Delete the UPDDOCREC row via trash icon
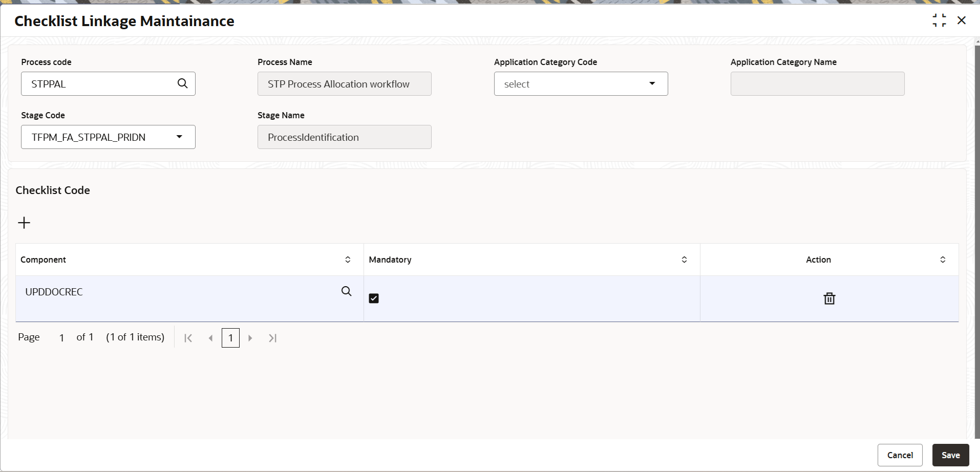The image size is (980, 472). [829, 298]
